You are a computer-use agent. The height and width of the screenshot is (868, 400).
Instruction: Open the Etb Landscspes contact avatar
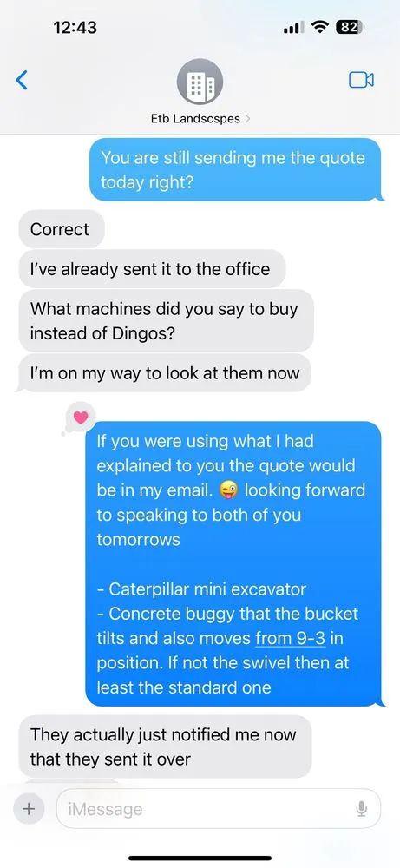point(200,82)
